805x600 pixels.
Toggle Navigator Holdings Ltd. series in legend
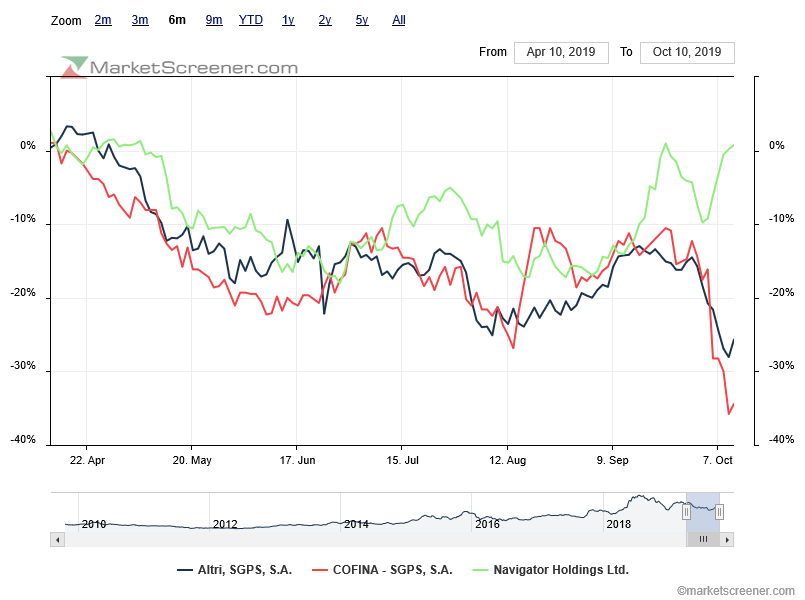click(x=550, y=570)
